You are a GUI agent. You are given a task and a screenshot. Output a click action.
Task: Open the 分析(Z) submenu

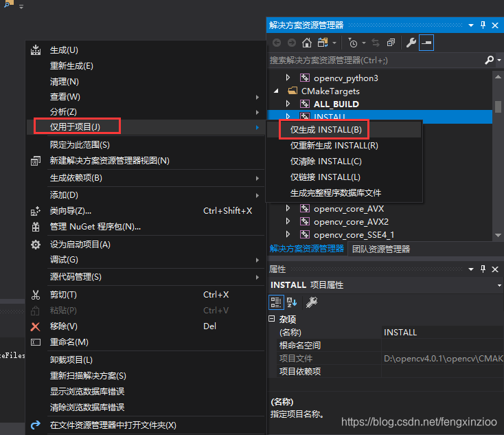146,112
